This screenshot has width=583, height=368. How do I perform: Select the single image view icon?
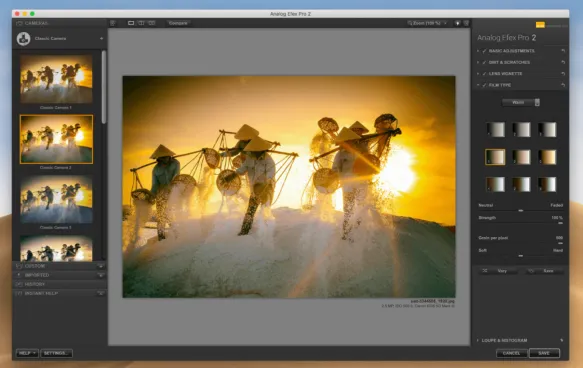coord(131,23)
